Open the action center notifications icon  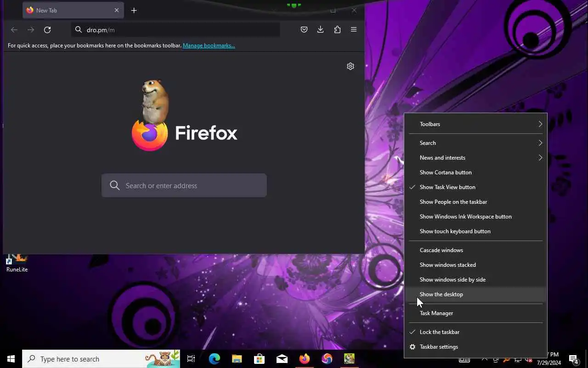coord(573,359)
